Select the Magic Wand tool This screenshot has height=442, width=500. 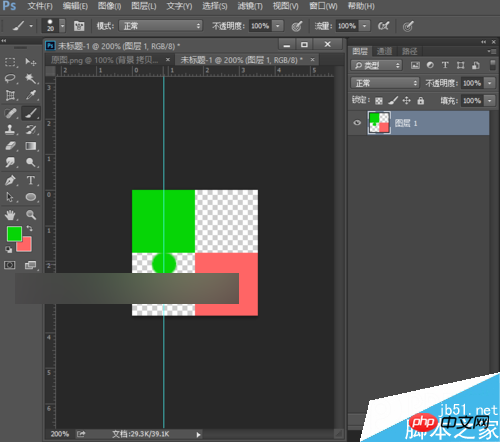pyautogui.click(x=31, y=79)
